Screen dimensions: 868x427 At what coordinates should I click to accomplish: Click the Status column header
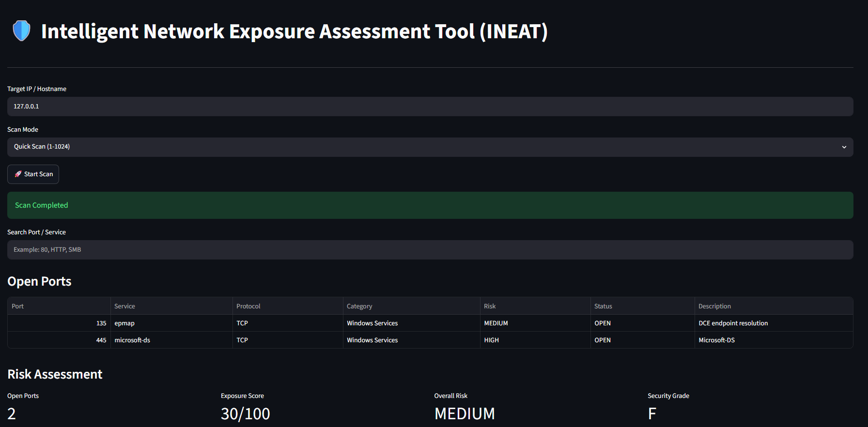click(643, 306)
